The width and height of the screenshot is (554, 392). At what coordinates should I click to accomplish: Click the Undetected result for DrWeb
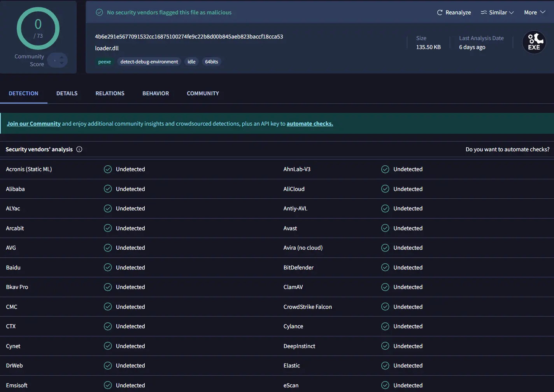tap(130, 366)
